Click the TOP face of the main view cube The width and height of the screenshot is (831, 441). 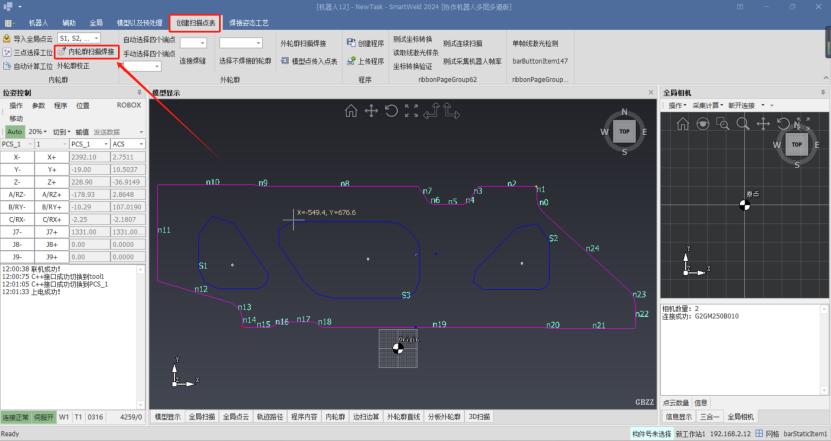[624, 131]
